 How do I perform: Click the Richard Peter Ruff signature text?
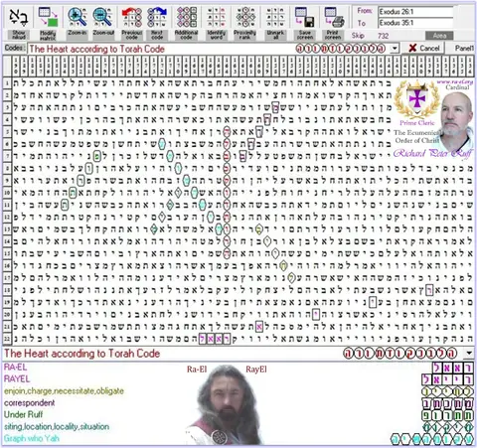click(x=432, y=153)
